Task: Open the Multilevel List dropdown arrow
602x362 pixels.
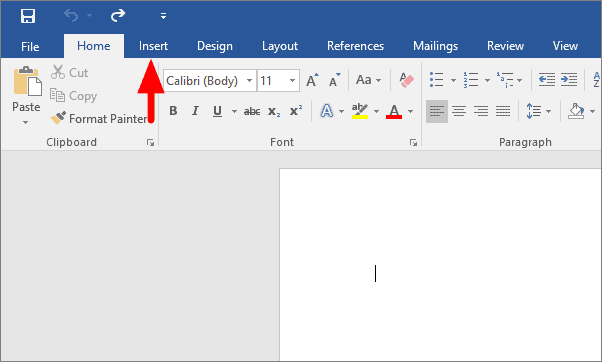Action: coord(519,80)
